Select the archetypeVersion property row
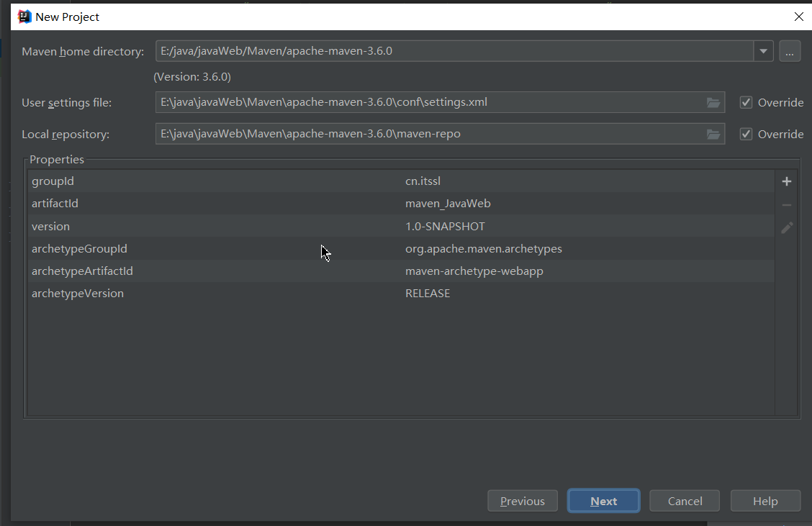This screenshot has width=812, height=526. tap(402, 293)
